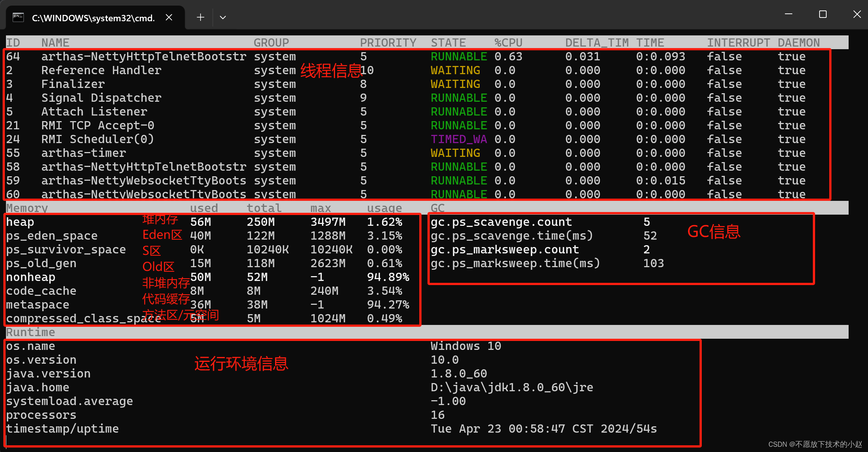Click the metaspace row label
868x452 pixels.
38,305
